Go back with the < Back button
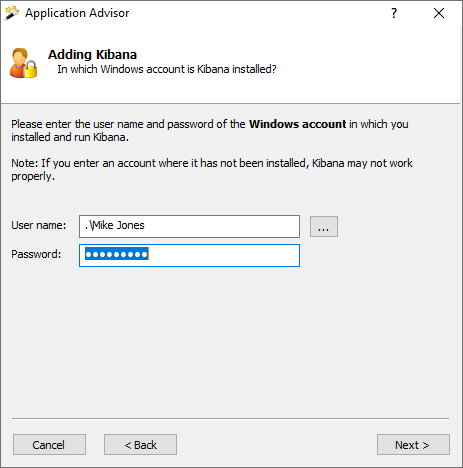The height and width of the screenshot is (468, 463). coord(140,444)
